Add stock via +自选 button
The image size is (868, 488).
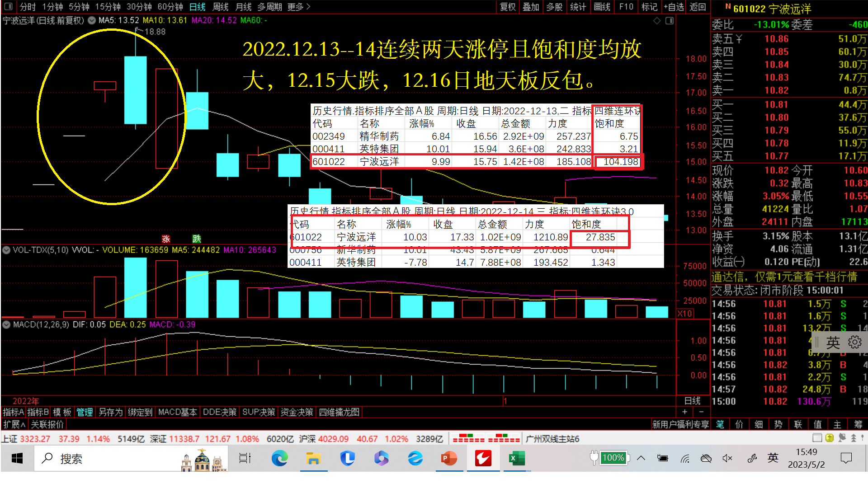674,7
